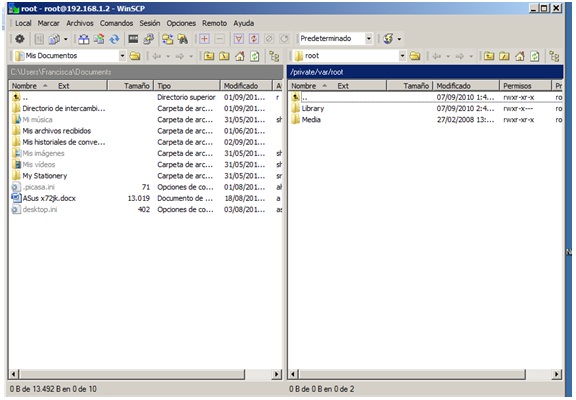Click the Clear Selection icon

pos(269,39)
